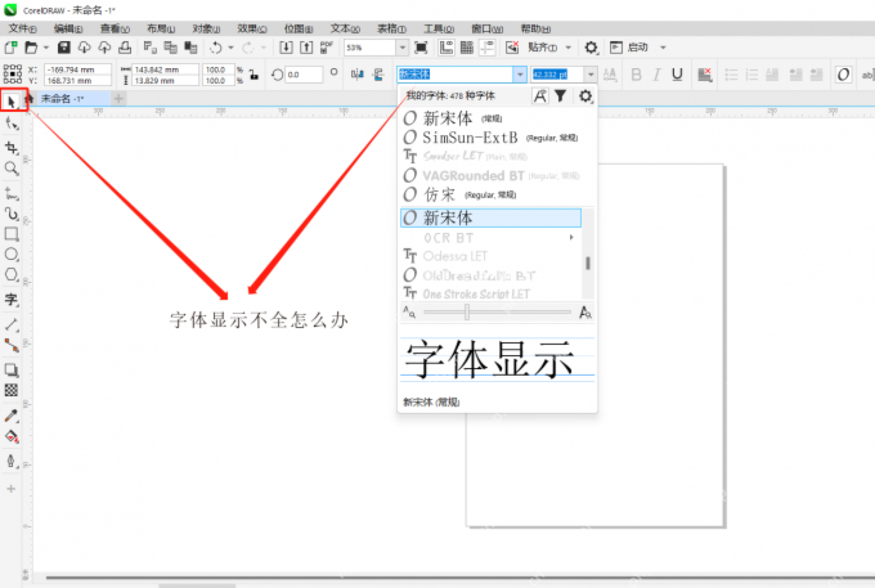The height and width of the screenshot is (588, 875).
Task: Open the 编辑 (Edit) menu
Action: (68, 29)
